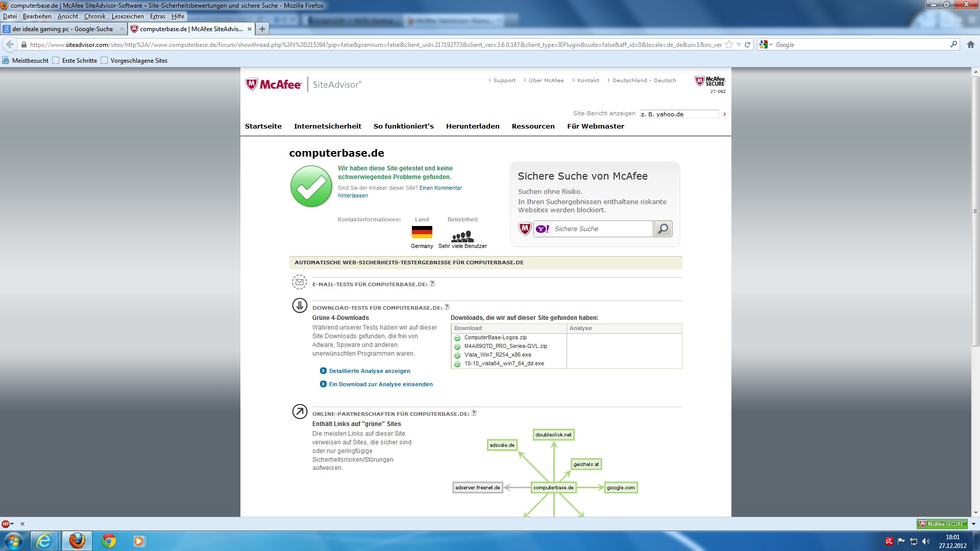Click the Site-Bericht anzeigen input field
The width and height of the screenshot is (980, 551).
679,114
